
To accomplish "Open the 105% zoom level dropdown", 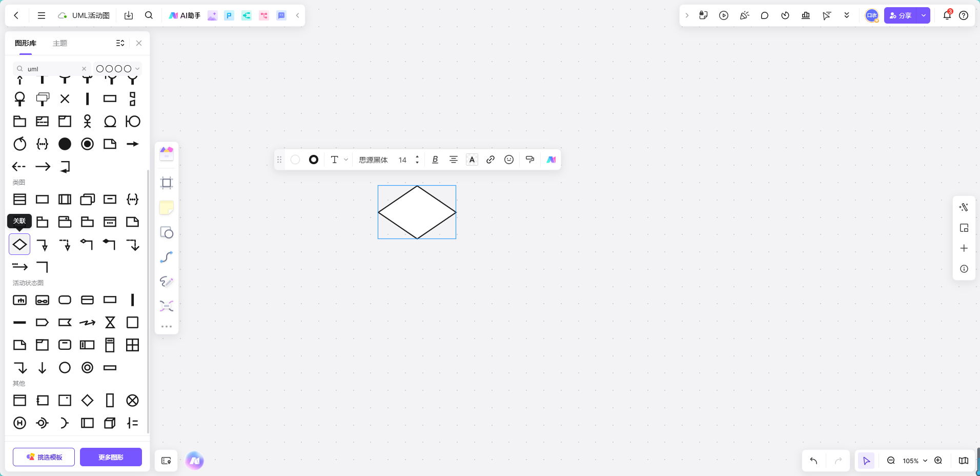I will pyautogui.click(x=915, y=461).
